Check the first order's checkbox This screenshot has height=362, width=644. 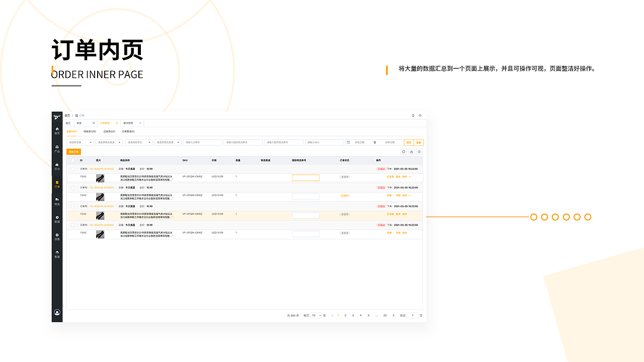[x=72, y=169]
